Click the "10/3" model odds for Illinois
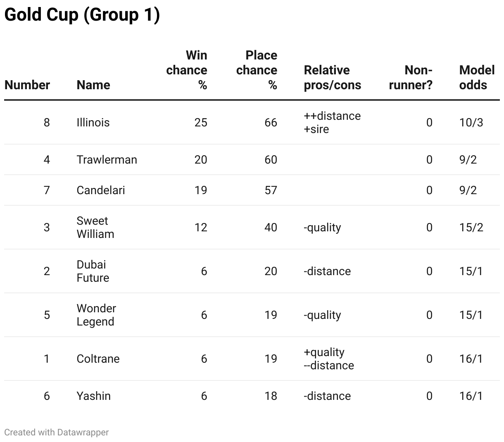 pyautogui.click(x=471, y=123)
